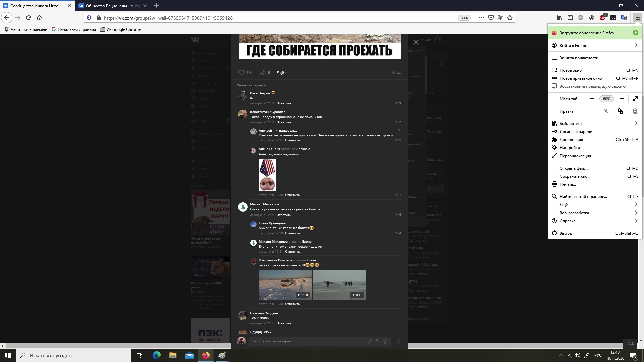Screen dimensions: 644x362
Task: Click the emoji smiley icon in the comment box
Action: coord(385,341)
